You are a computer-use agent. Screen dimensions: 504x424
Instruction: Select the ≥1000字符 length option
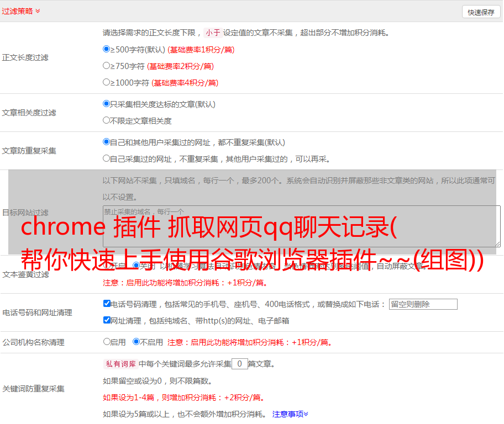click(x=106, y=82)
